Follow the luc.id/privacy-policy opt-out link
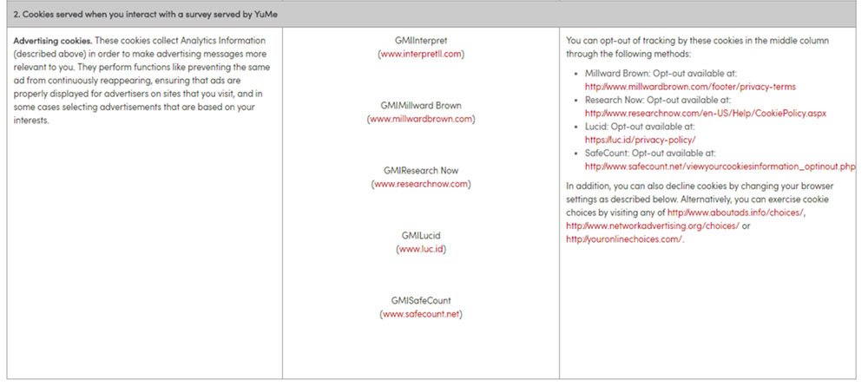This screenshot has height=386, width=868. (641, 140)
